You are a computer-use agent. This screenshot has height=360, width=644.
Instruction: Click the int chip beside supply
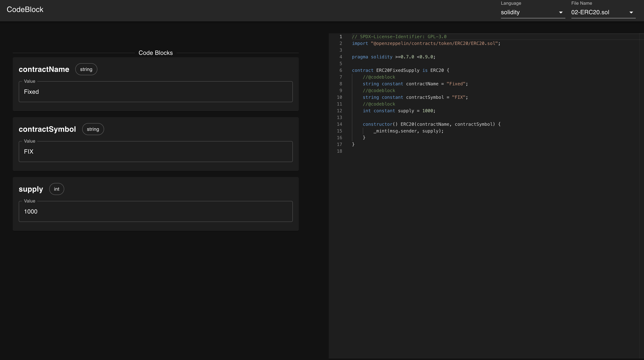click(57, 189)
